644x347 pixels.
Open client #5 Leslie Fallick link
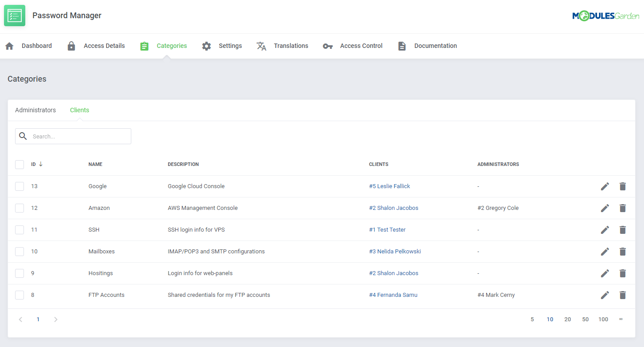coord(389,186)
